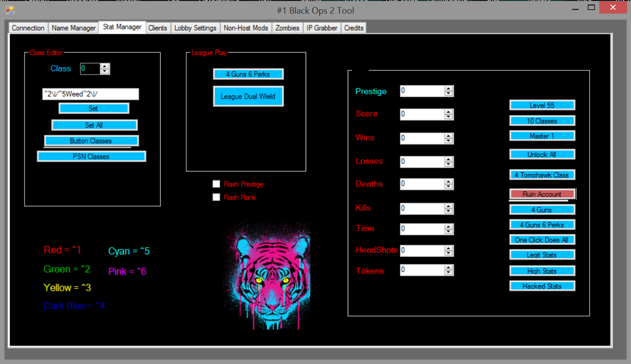Switch to the Zombies tab
The width and height of the screenshot is (631, 364).
click(x=287, y=28)
